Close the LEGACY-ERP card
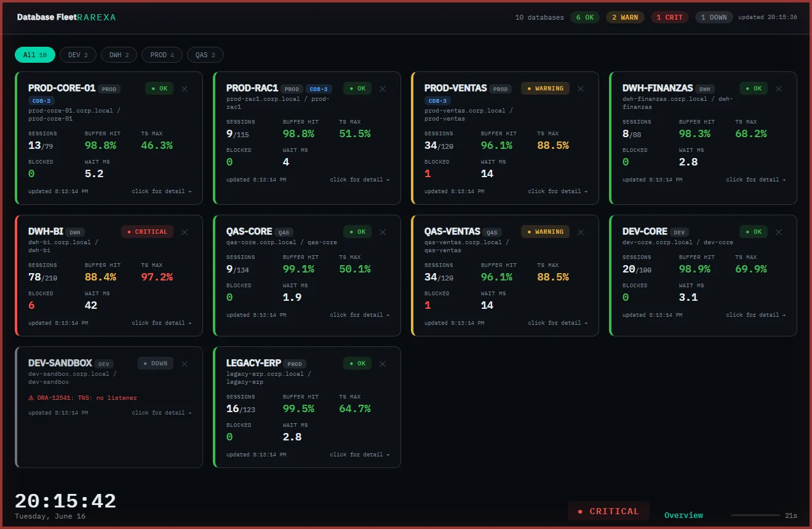 click(383, 364)
